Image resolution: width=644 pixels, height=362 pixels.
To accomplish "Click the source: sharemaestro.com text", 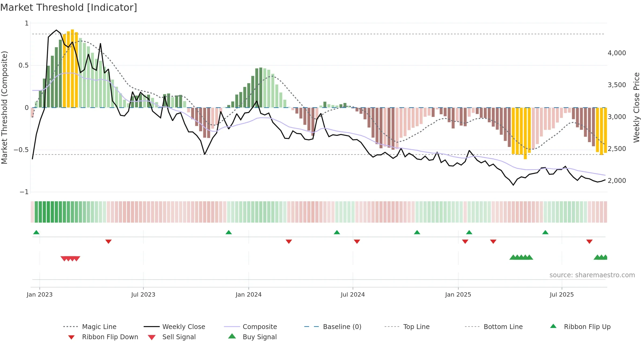I will pos(592,275).
